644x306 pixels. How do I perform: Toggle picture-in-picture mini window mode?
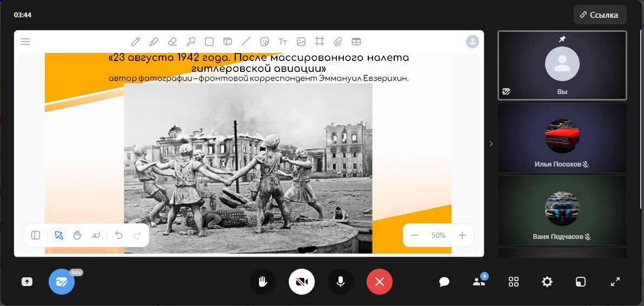[580, 282]
